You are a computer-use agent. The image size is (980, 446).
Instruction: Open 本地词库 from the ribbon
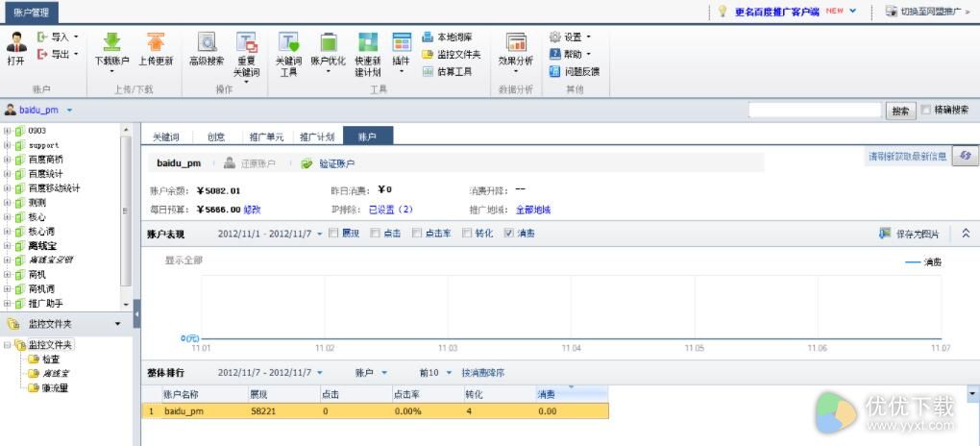(x=447, y=37)
